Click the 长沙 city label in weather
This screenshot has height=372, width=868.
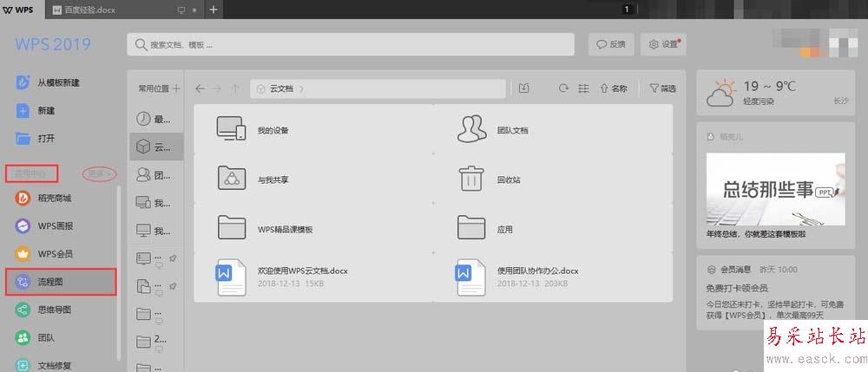[x=841, y=101]
